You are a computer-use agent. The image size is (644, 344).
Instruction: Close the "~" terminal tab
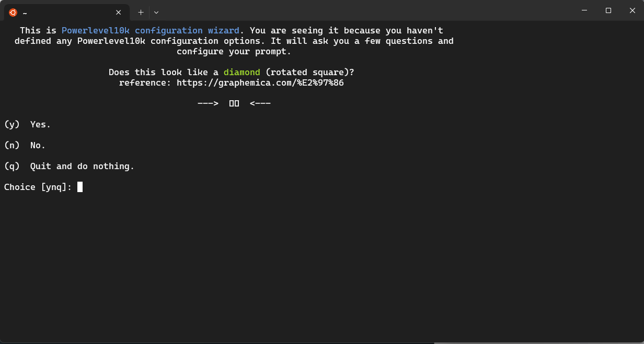point(119,12)
